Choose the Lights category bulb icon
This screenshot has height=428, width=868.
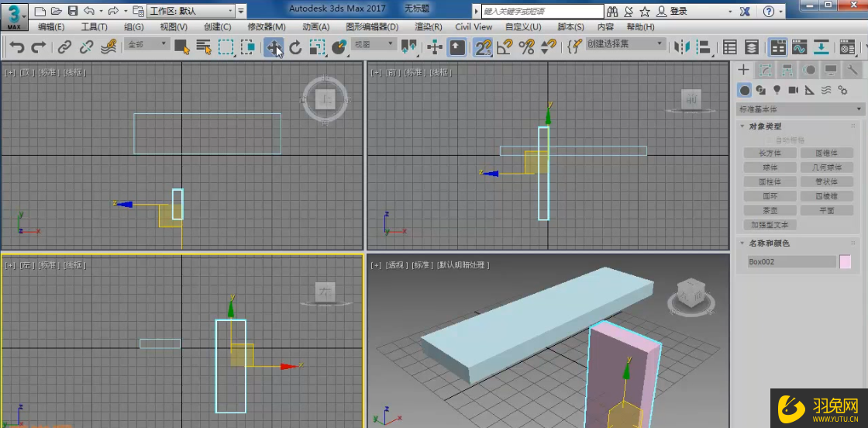point(777,90)
